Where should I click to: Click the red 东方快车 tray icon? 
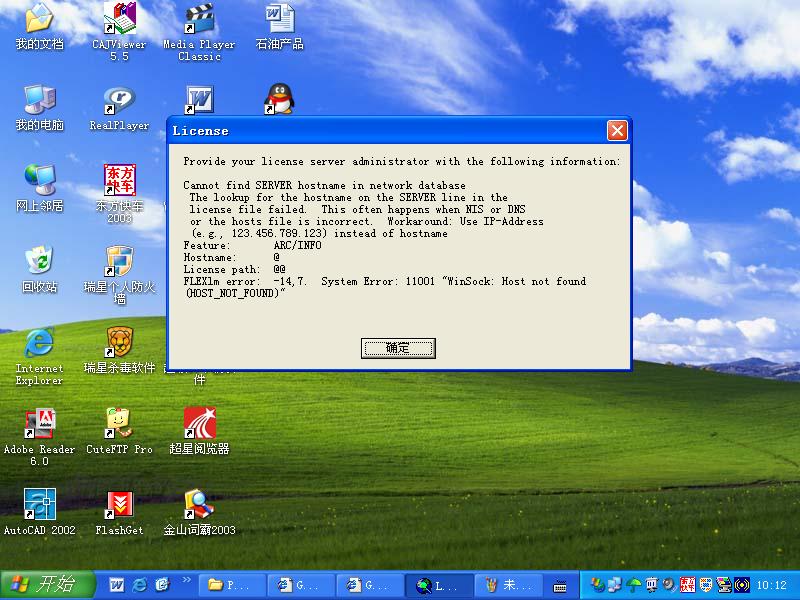click(x=687, y=585)
